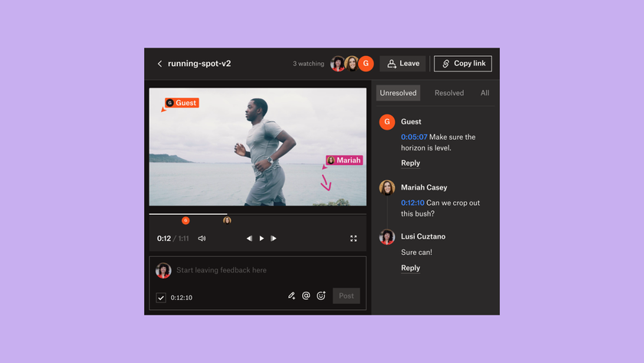
Task: Step forward one frame
Action: point(274,239)
